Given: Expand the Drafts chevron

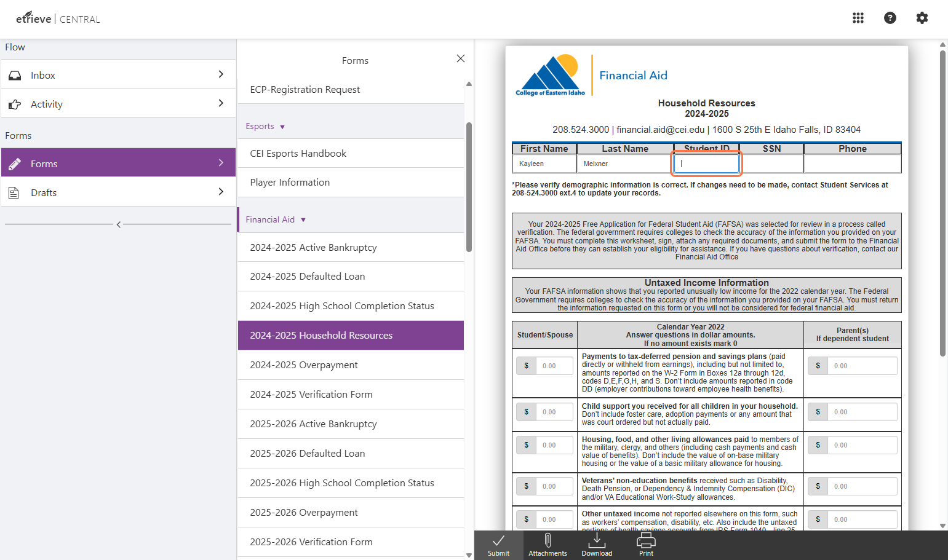Looking at the screenshot, I should [221, 192].
